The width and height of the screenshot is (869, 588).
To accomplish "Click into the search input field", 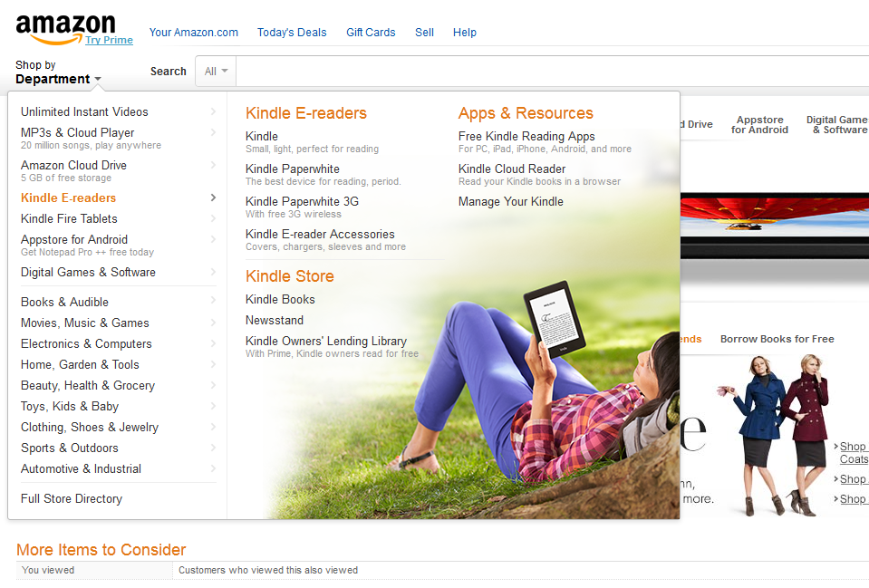I will (553, 71).
